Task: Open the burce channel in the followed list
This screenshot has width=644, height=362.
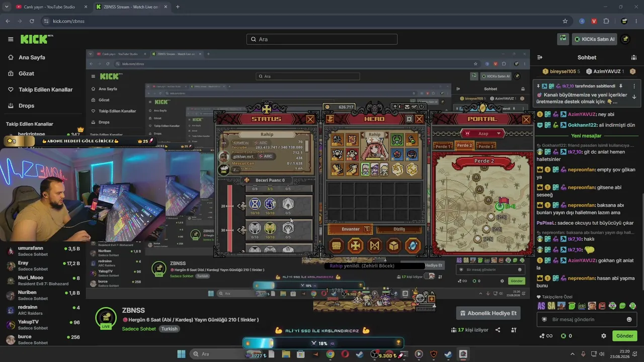Action: [43, 339]
